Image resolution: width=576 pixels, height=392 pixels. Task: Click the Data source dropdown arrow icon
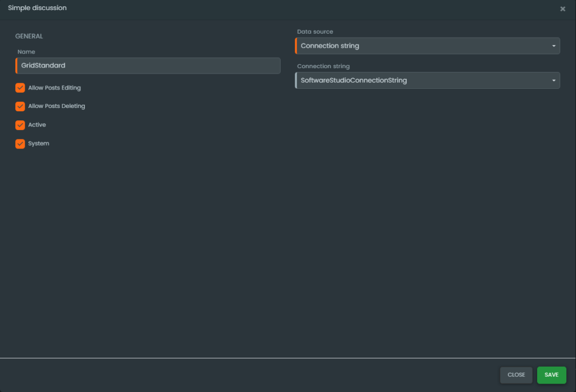553,46
